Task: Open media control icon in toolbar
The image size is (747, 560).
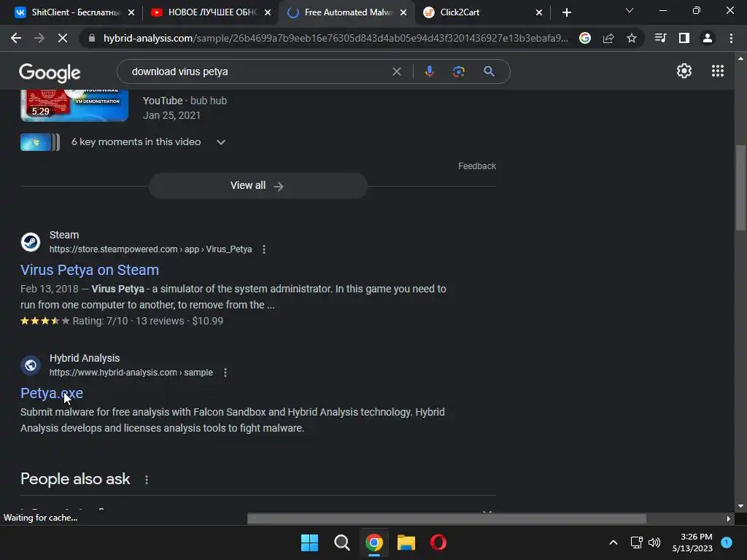Action: pos(661,38)
